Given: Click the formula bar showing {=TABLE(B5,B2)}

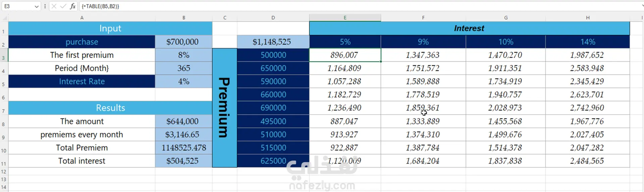Looking at the screenshot, I should click(x=359, y=6).
